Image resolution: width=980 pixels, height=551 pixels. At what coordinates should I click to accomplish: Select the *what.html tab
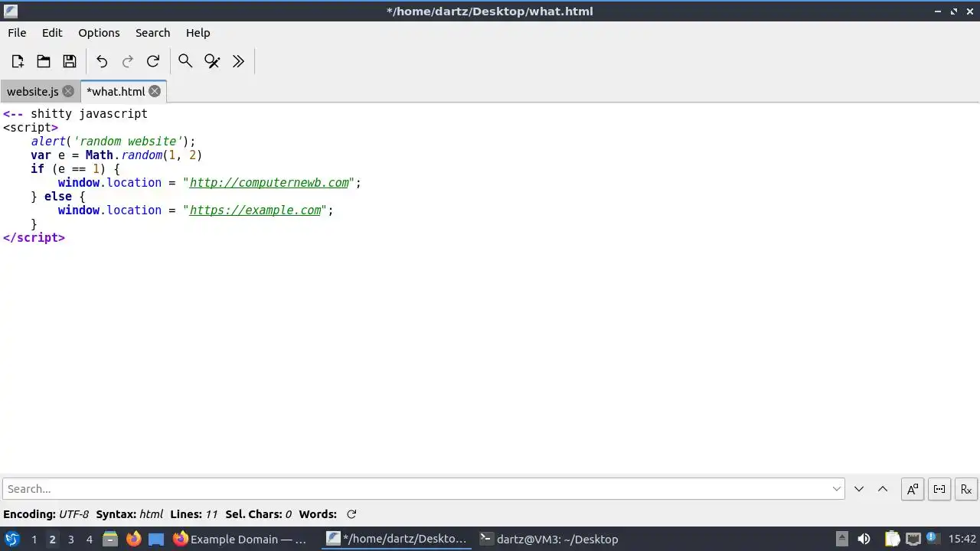(x=116, y=91)
